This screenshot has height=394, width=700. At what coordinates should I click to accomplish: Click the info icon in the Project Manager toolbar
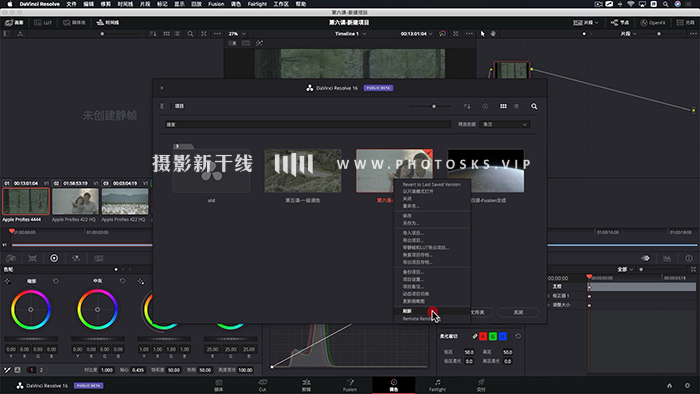pyautogui.click(x=485, y=106)
